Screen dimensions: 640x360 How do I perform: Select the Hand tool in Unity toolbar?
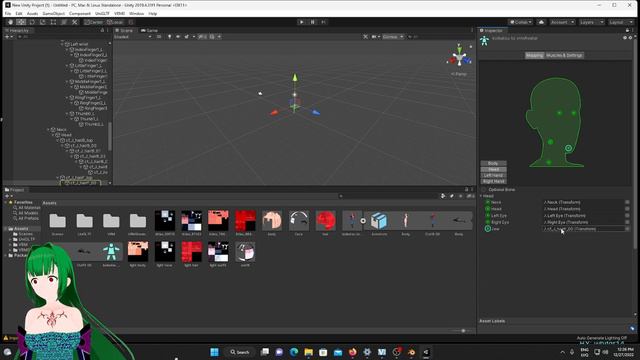11,22
